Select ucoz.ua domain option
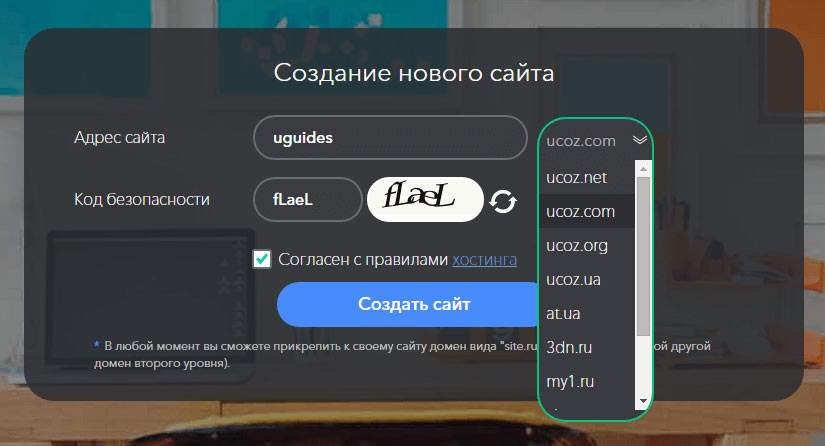Viewport: 825px width, 446px height. 587,279
